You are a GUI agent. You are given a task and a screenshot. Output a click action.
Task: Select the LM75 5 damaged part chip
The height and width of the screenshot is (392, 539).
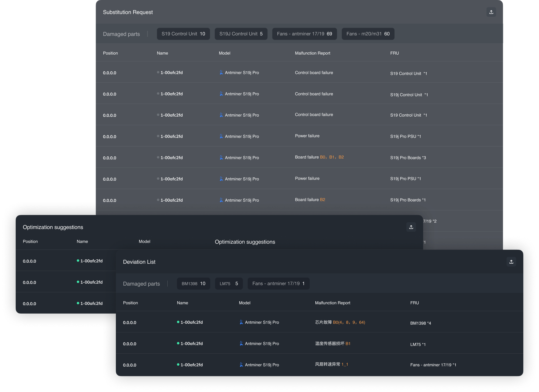229,283
